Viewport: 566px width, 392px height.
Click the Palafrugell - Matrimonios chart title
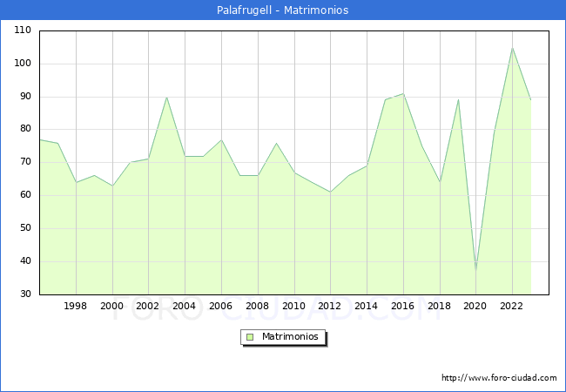coord(283,10)
